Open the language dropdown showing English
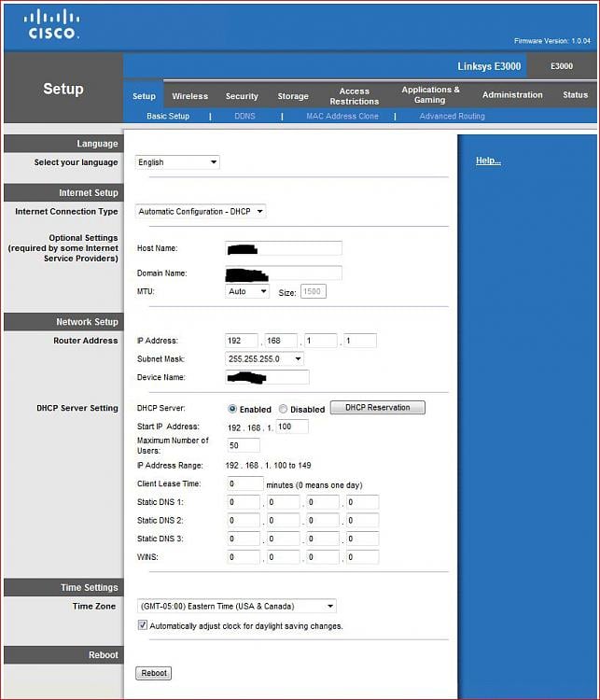This screenshot has height=700, width=600. click(x=177, y=162)
